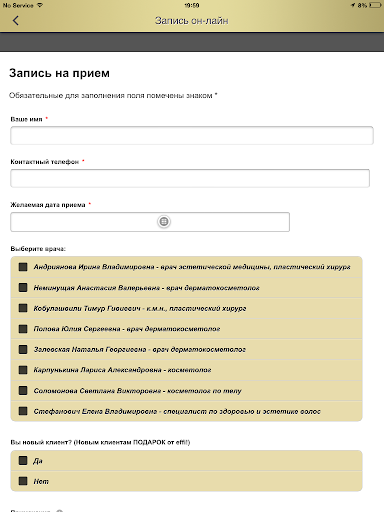Tap the Запись он-лайн header title
This screenshot has width=384, height=512.
(x=192, y=21)
